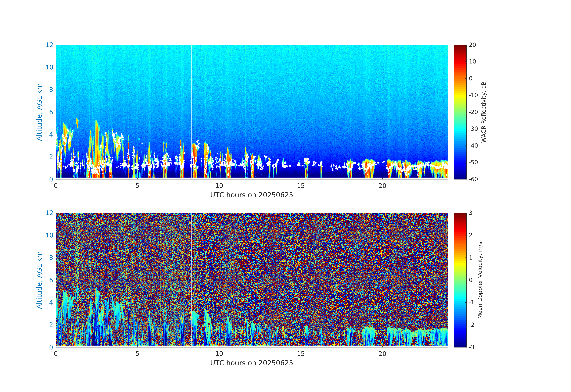Click the top plot's 'UTC hours on 20250625' label
571x392 pixels.
[251, 195]
